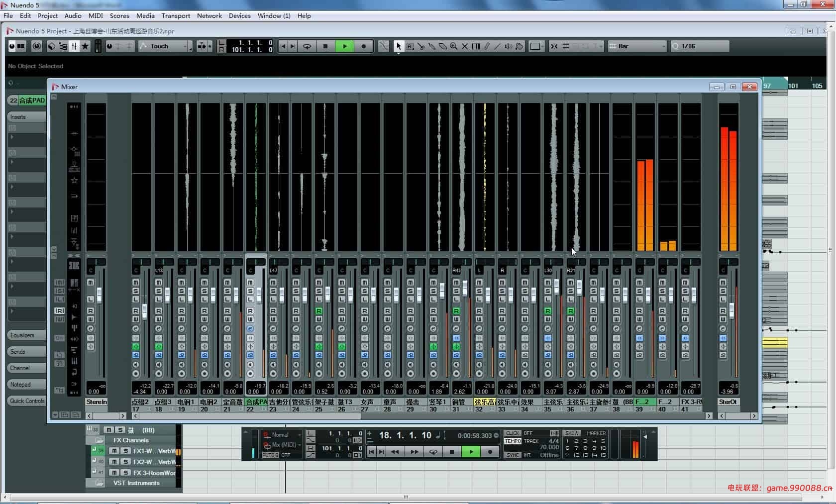This screenshot has width=836, height=504.
Task: Click the SterOt output channel fader handle
Action: (x=731, y=310)
